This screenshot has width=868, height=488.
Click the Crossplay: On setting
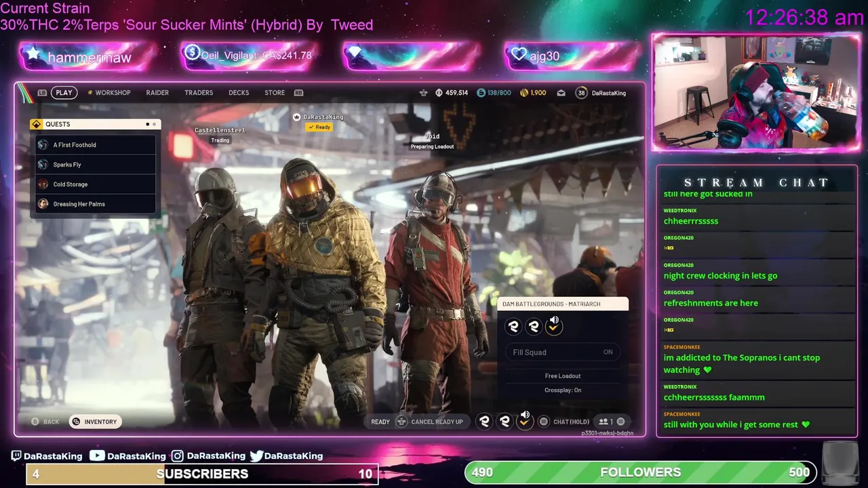pyautogui.click(x=563, y=390)
